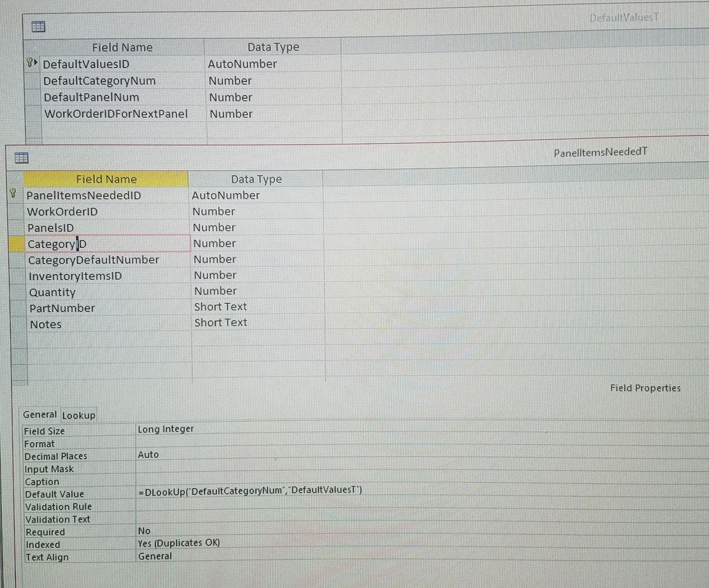The image size is (709, 588).
Task: Select the DefaultValuesID field name
Action: tap(86, 64)
